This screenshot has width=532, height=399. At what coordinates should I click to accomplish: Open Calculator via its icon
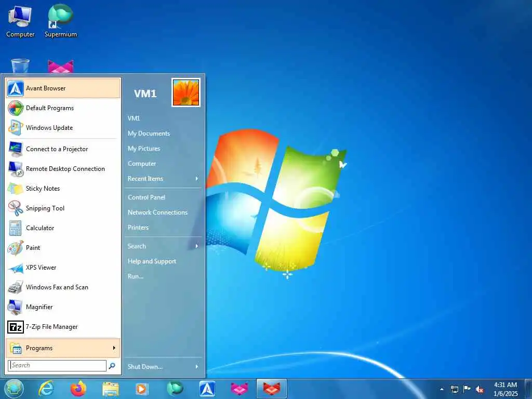tap(16, 228)
